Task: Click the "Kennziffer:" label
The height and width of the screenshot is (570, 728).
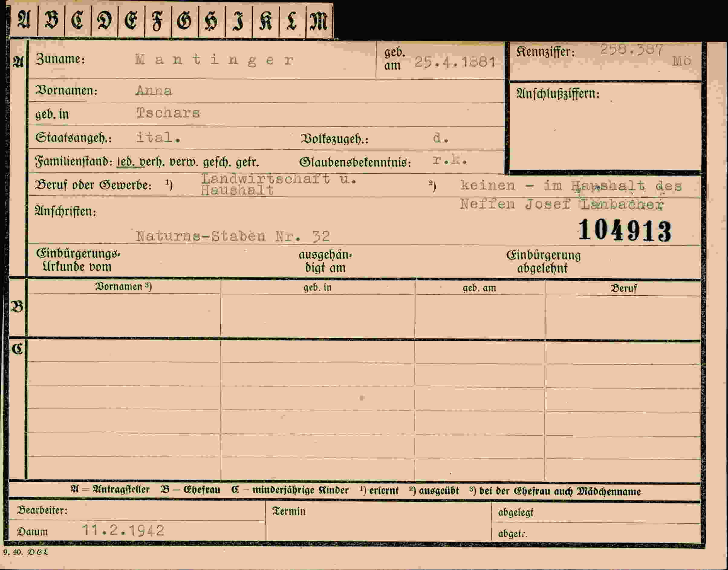Action: tap(546, 52)
